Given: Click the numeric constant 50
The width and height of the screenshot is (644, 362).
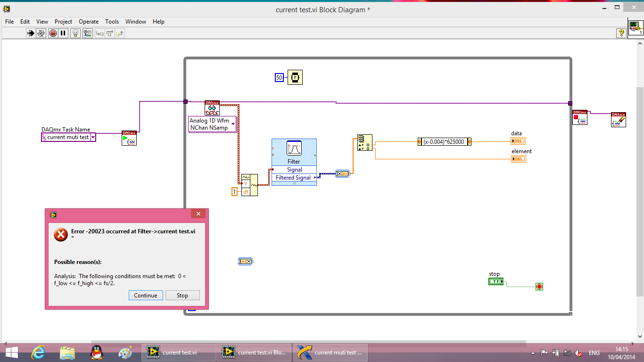Looking at the screenshot, I should pos(279,77).
